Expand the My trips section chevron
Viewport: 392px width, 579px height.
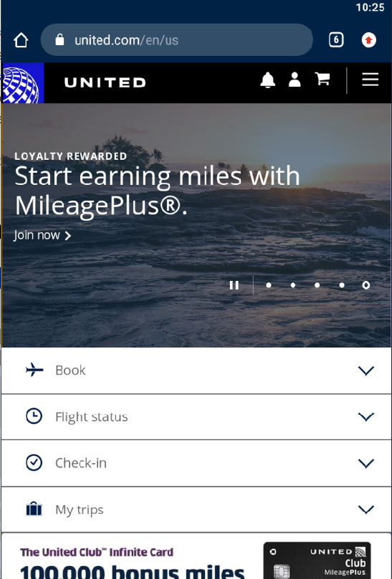click(366, 509)
